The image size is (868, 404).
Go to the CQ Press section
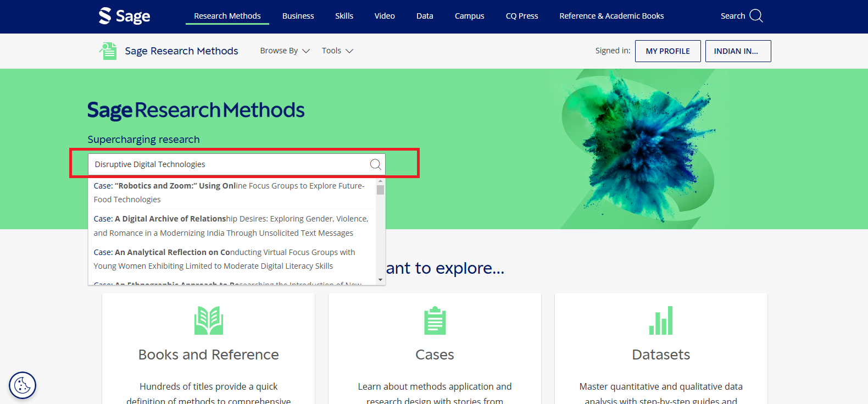coord(521,16)
